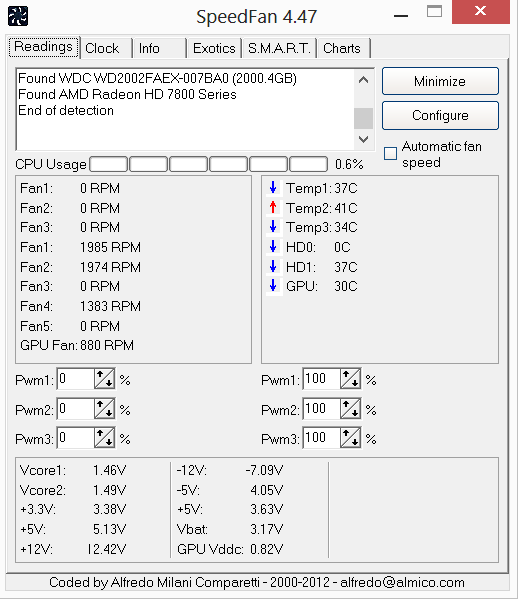This screenshot has height=599, width=519.
Task: Open the Readings tab
Action: (x=44, y=47)
